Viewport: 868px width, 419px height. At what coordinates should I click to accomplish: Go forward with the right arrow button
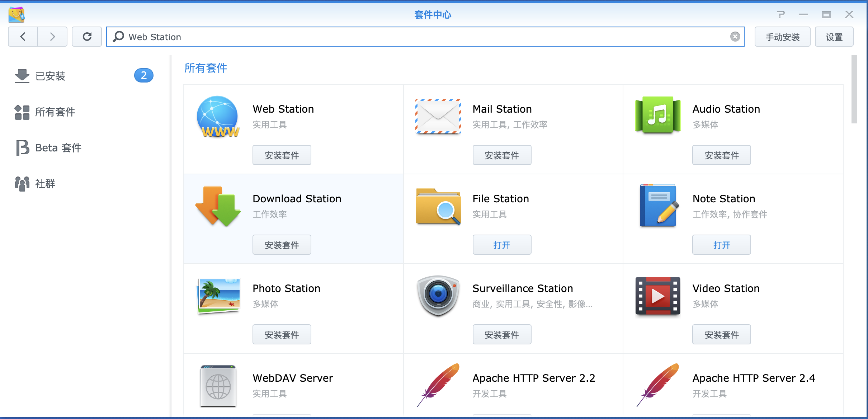[x=52, y=37]
